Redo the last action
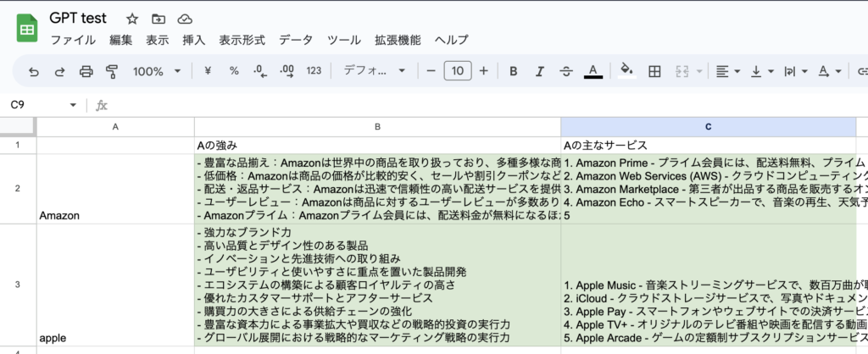Image resolution: width=868 pixels, height=354 pixels. 60,71
